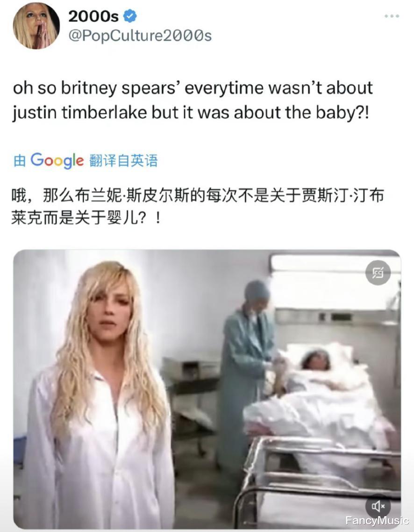The width and height of the screenshot is (414, 532).
Task: Click the 2000s display name
Action: coord(93,16)
